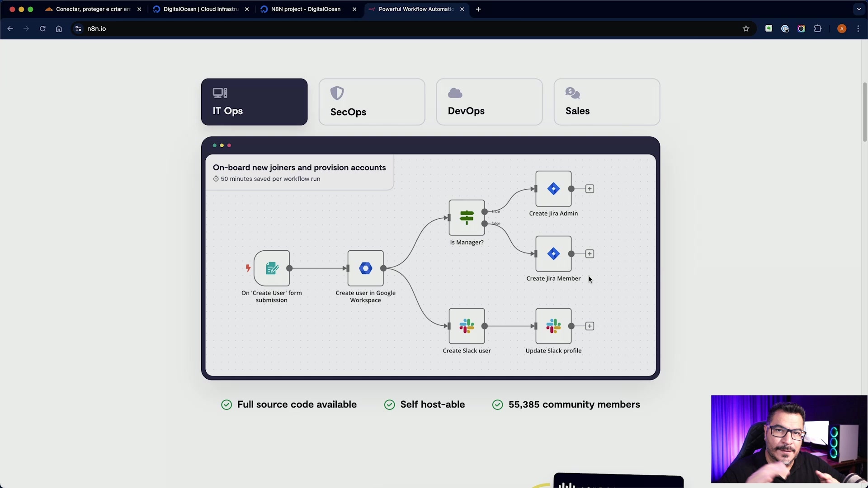Click the Create Jira Admin node icon

[x=553, y=189]
